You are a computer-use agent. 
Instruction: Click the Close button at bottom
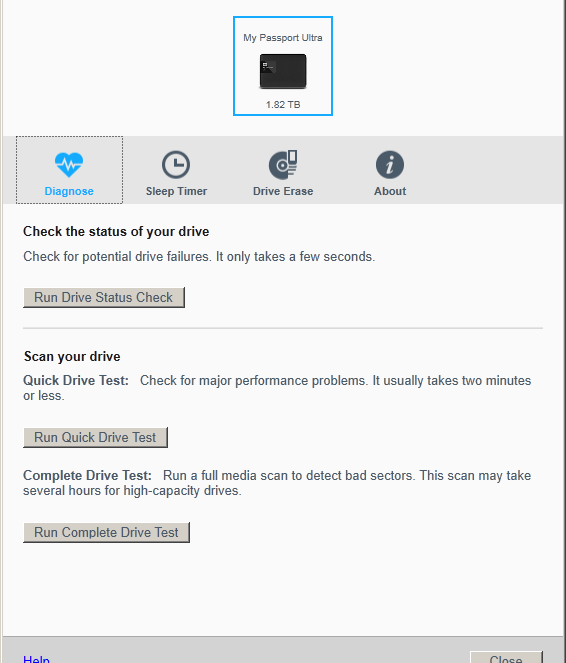506,658
